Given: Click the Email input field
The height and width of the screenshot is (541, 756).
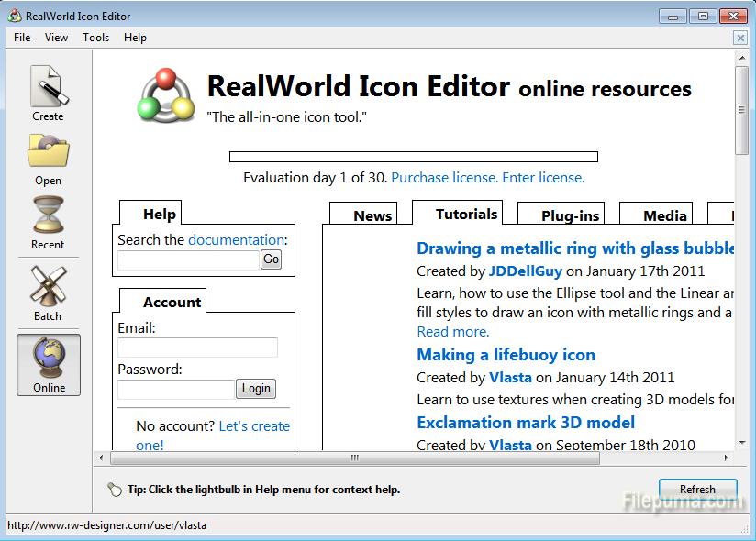Looking at the screenshot, I should pos(197,348).
